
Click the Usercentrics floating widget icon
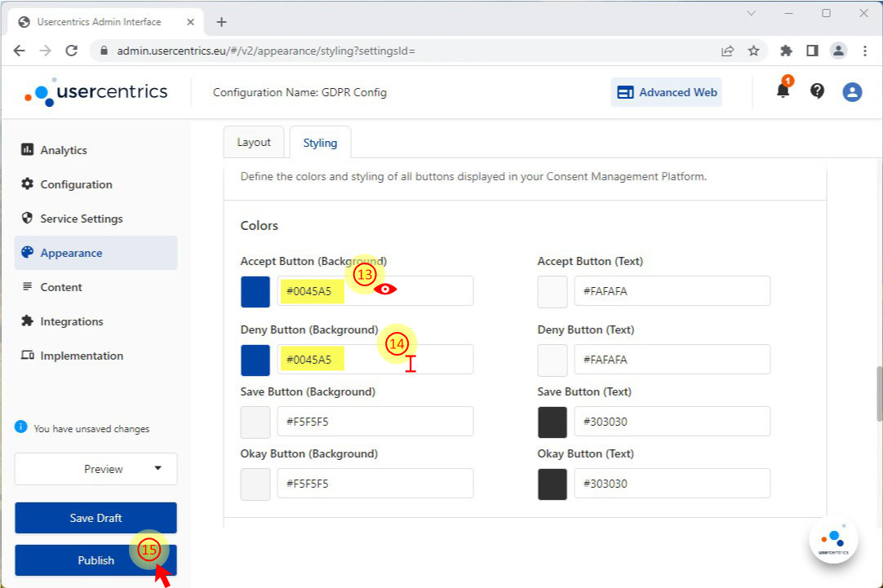[833, 540]
